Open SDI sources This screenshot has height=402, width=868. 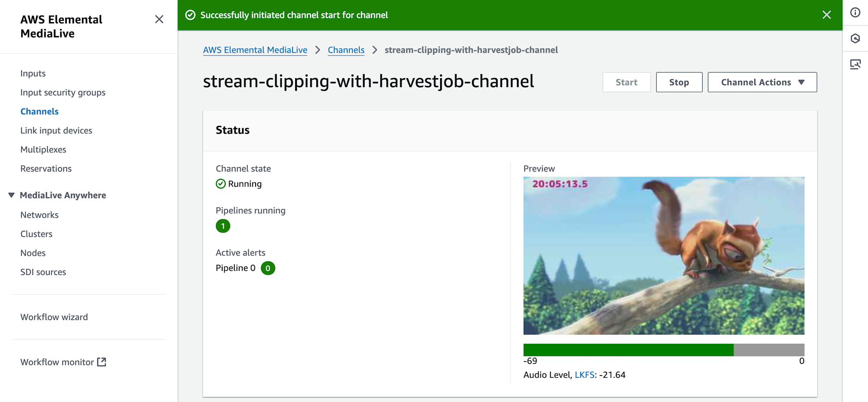[43, 272]
